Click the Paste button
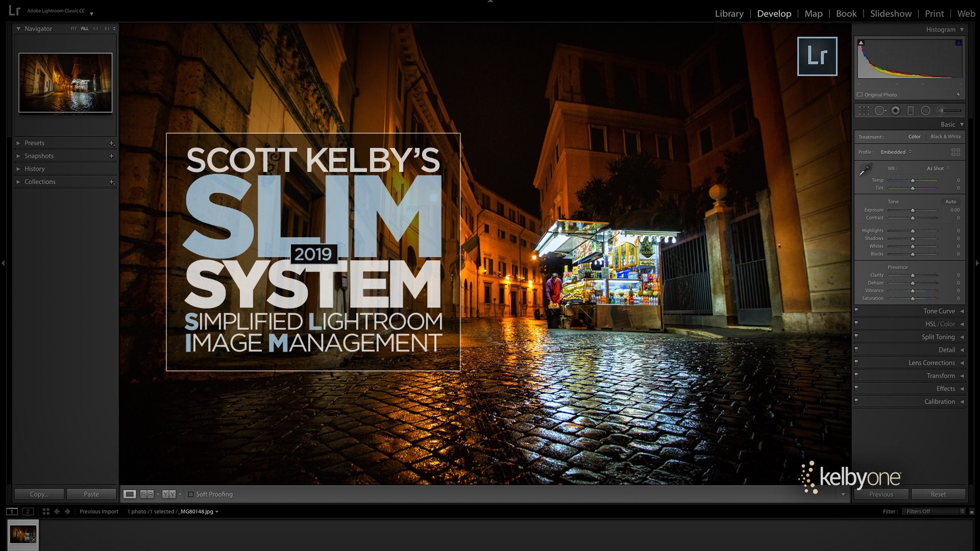Screen dimensions: 980x551 point(91,494)
